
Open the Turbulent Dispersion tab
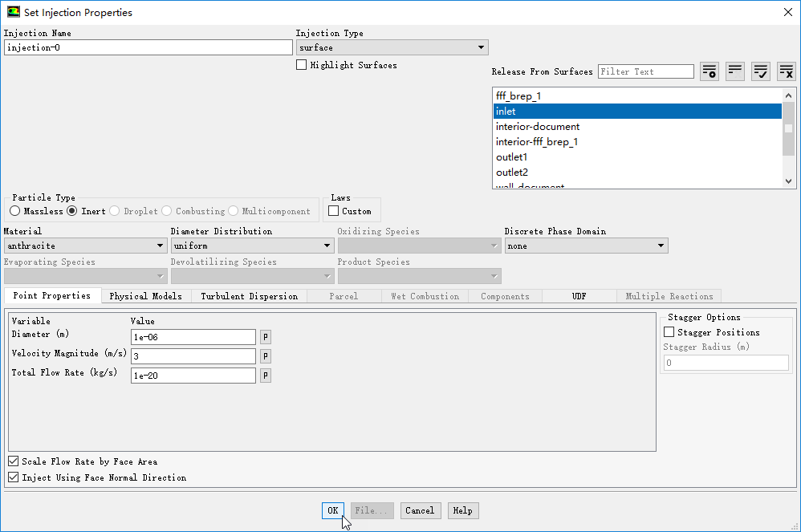[x=249, y=296]
